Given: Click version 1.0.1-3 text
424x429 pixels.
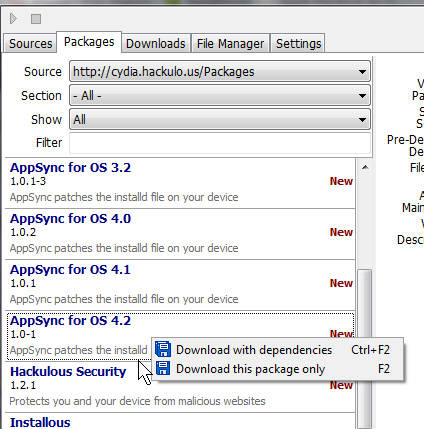Looking at the screenshot, I should tap(28, 181).
